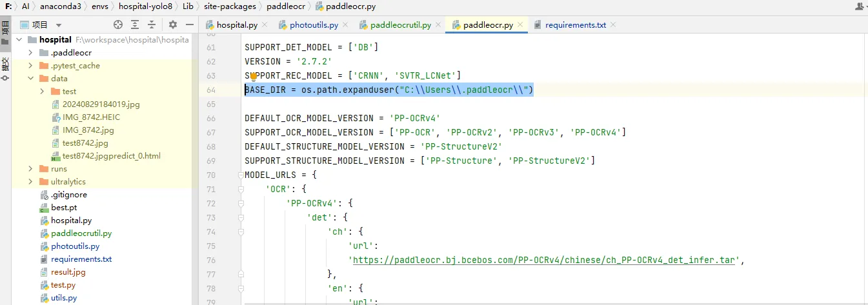Open photoutils.py from project tree
This screenshot has width=868, height=305.
[75, 246]
